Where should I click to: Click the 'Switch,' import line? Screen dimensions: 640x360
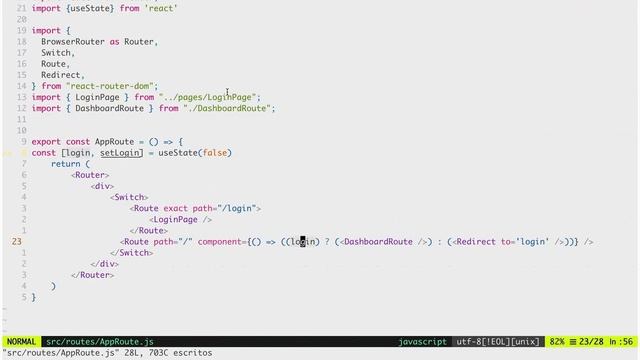pos(58,53)
